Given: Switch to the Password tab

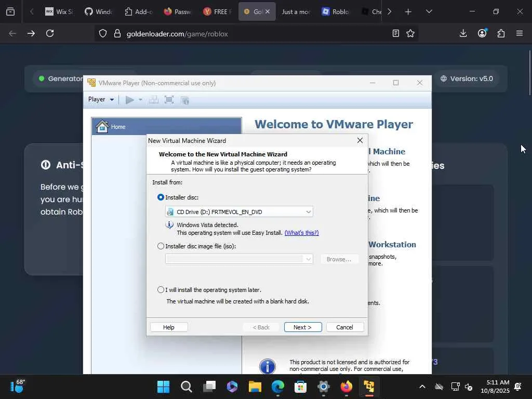Looking at the screenshot, I should pyautogui.click(x=178, y=11).
